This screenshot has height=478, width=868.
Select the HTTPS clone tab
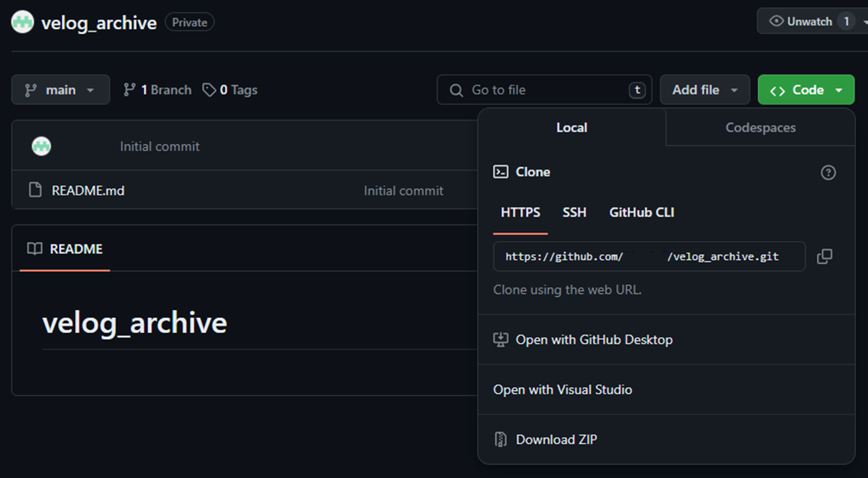520,213
